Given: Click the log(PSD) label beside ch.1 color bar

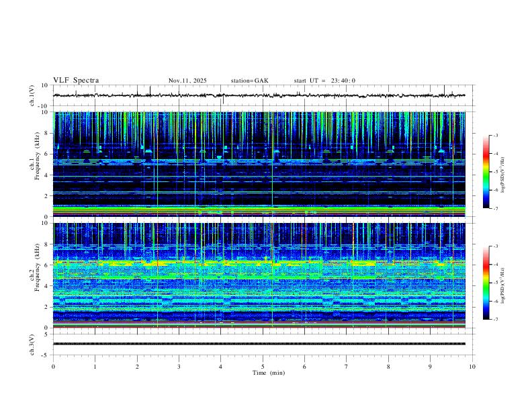Looking at the screenshot, I should (503, 175).
